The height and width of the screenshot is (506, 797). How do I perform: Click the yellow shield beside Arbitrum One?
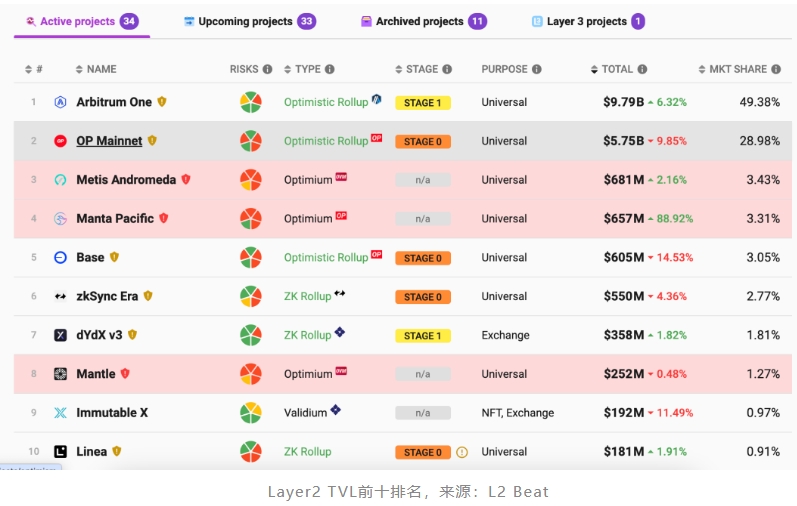click(x=162, y=102)
